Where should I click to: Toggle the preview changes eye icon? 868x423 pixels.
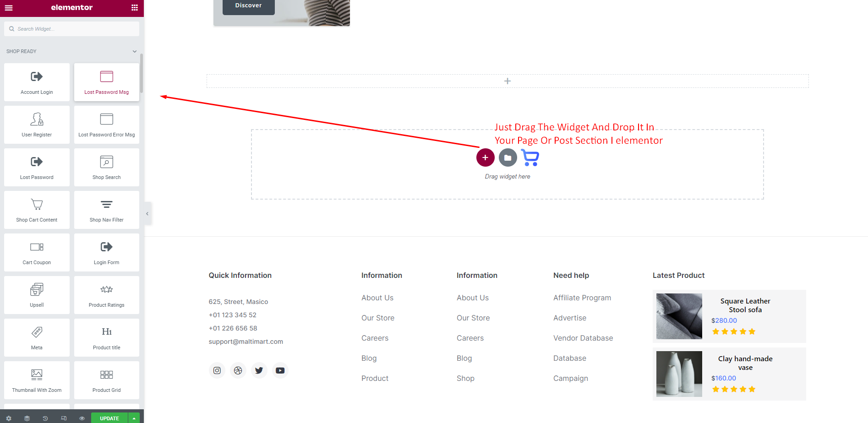click(x=82, y=418)
